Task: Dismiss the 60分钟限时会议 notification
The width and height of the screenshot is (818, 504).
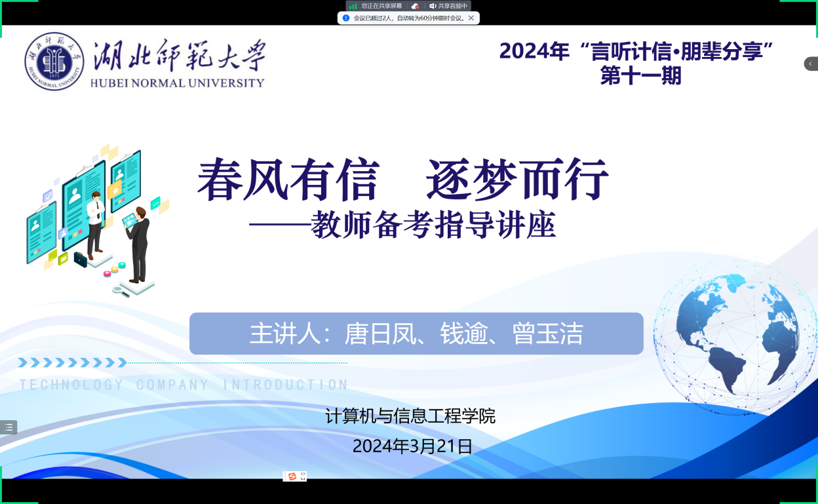Action: [x=471, y=18]
